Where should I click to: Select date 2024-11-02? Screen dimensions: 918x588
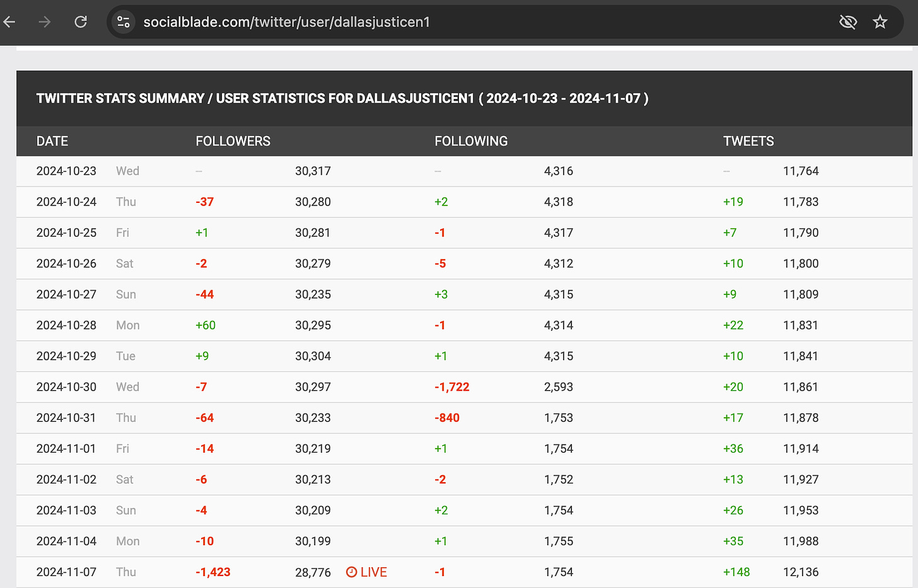[x=66, y=480]
